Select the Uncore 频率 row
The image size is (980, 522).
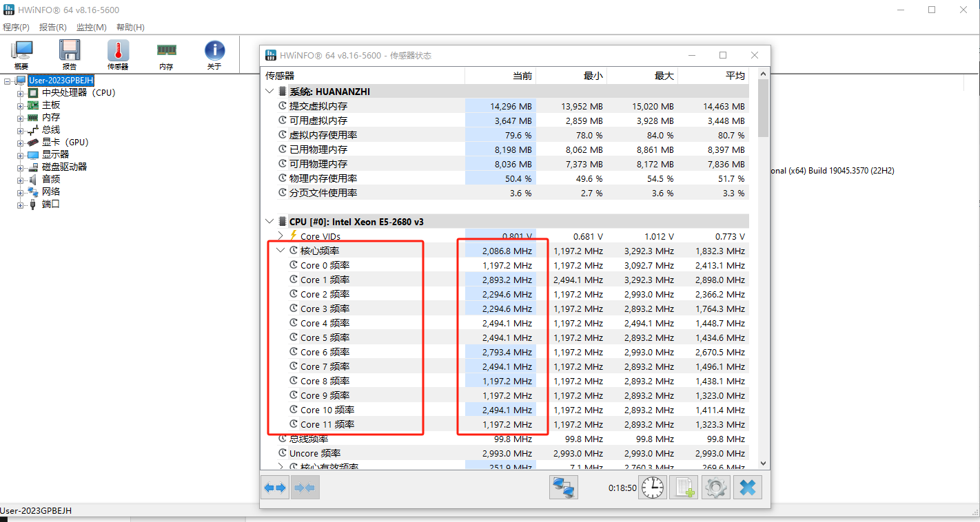pyautogui.click(x=506, y=453)
